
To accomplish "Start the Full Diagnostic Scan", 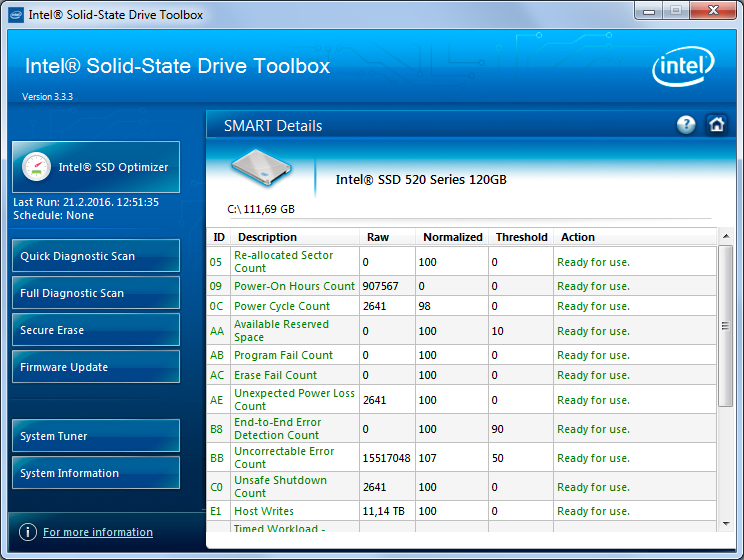I will tap(96, 293).
